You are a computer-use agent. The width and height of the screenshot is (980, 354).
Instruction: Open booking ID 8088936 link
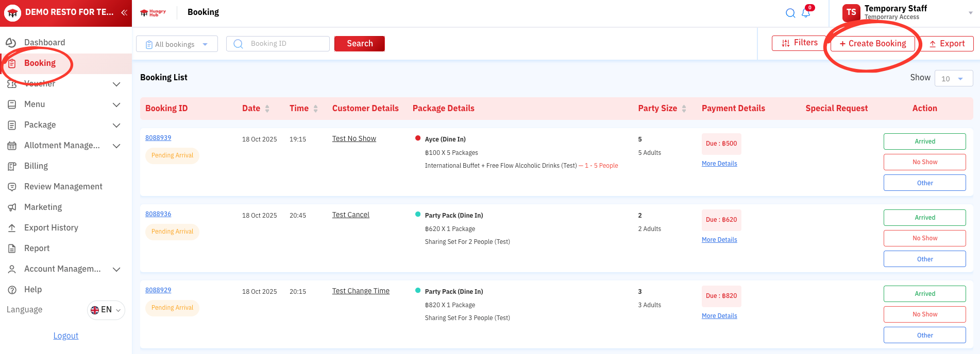tap(158, 214)
